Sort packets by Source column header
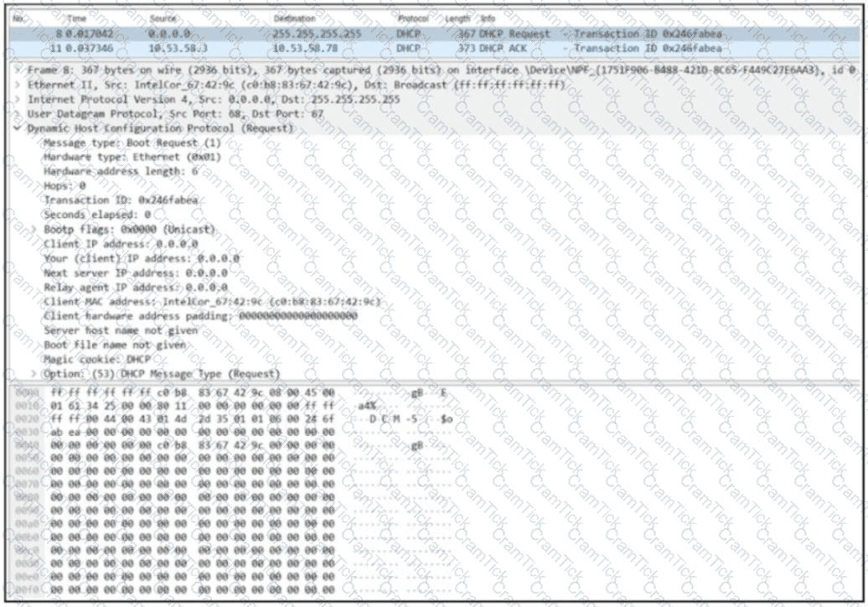 tap(163, 18)
